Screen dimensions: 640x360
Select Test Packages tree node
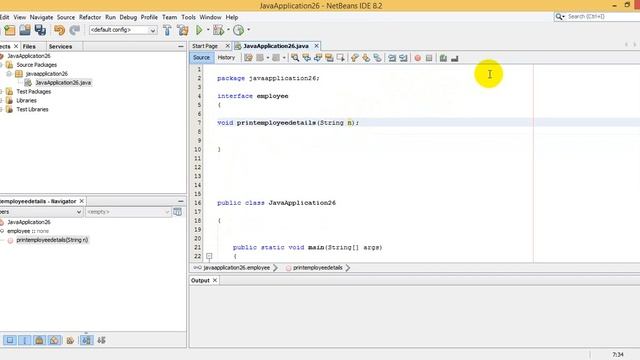33,91
